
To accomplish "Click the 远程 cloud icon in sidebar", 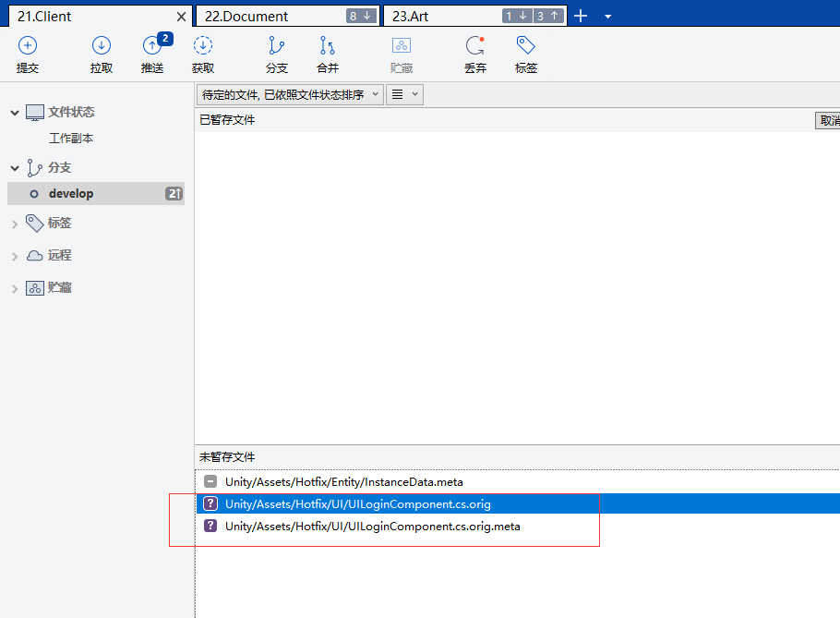I will (x=35, y=256).
